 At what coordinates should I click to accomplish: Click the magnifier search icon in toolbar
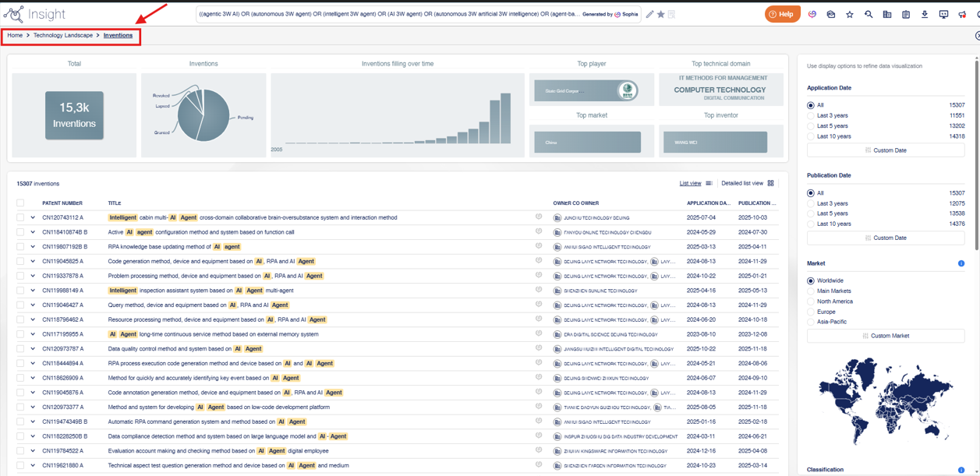click(x=869, y=14)
